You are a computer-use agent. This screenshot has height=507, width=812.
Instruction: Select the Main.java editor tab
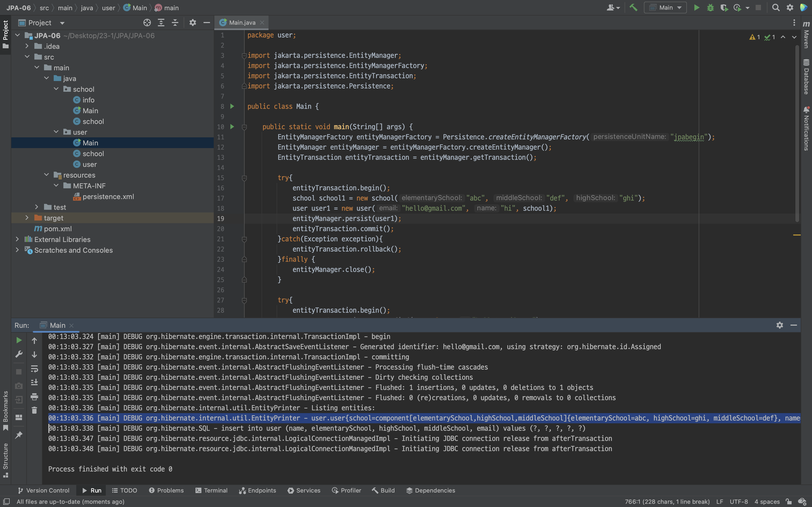[242, 23]
